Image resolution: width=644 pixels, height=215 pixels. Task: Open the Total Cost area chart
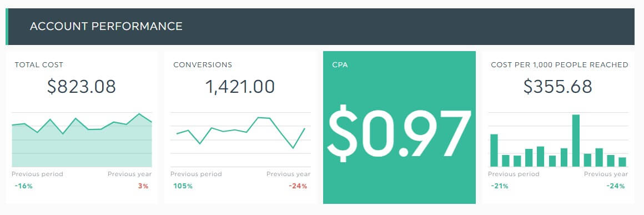click(82, 139)
